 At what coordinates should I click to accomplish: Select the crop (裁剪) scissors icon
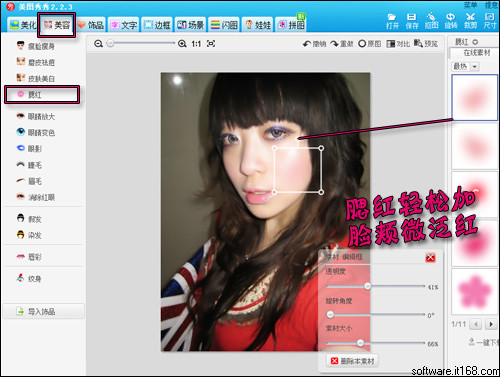pyautogui.click(x=470, y=17)
